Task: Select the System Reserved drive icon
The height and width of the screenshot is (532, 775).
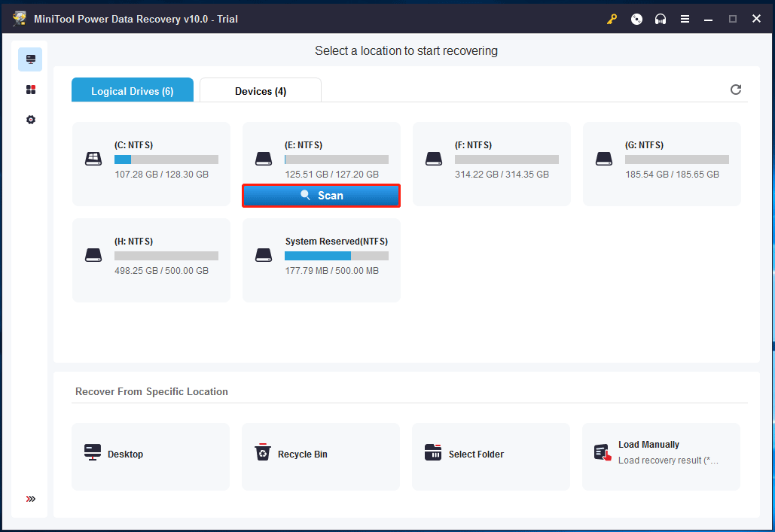Action: 264,255
